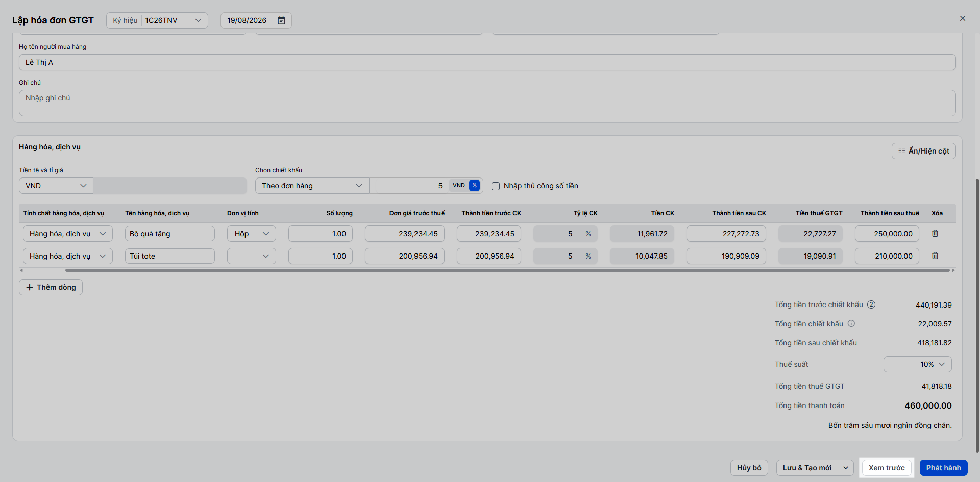
Task: Switch discount unit to VND
Action: (458, 186)
